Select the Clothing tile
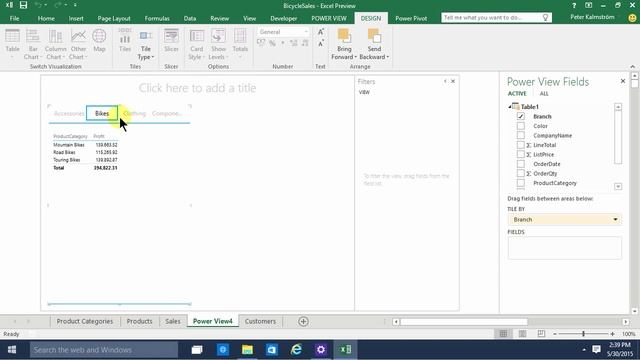 pos(134,113)
